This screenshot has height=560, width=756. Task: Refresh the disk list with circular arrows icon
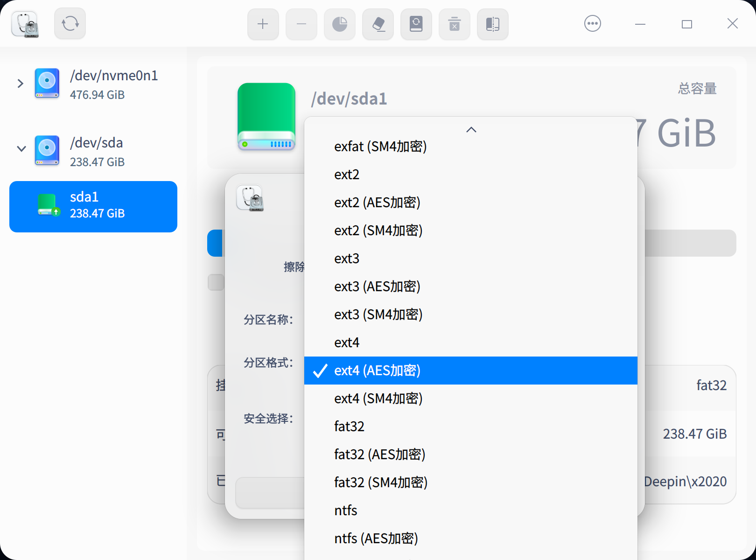click(70, 23)
